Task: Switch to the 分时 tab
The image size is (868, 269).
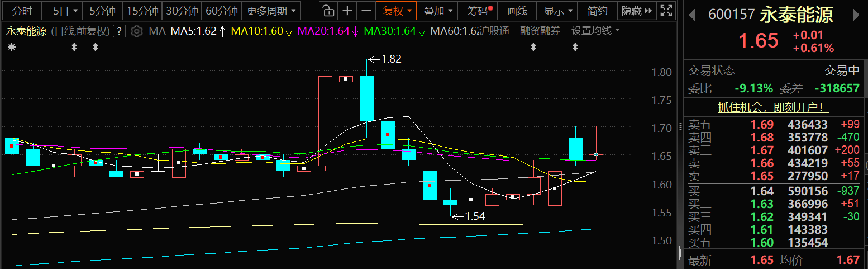Action: [x=22, y=11]
